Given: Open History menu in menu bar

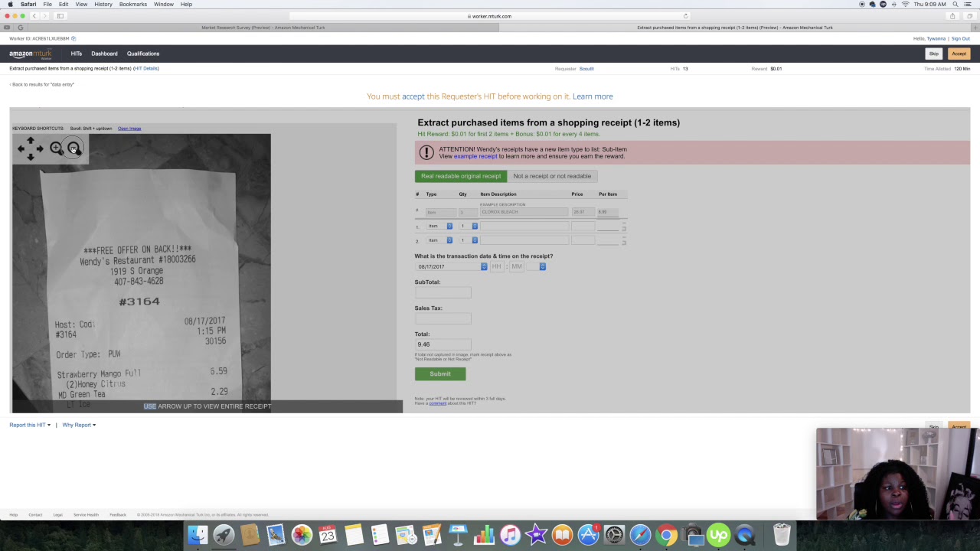Looking at the screenshot, I should click(x=103, y=4).
